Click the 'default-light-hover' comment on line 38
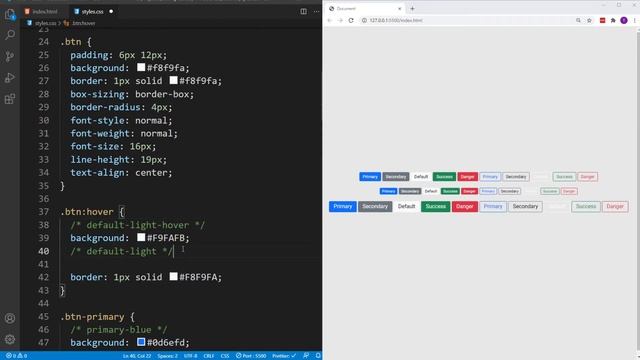The height and width of the screenshot is (360, 640). [x=138, y=225]
